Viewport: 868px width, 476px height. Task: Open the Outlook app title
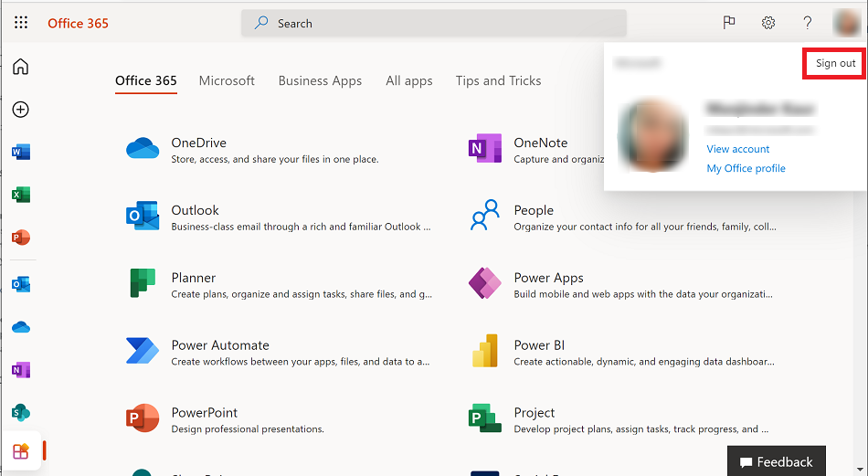(x=195, y=210)
